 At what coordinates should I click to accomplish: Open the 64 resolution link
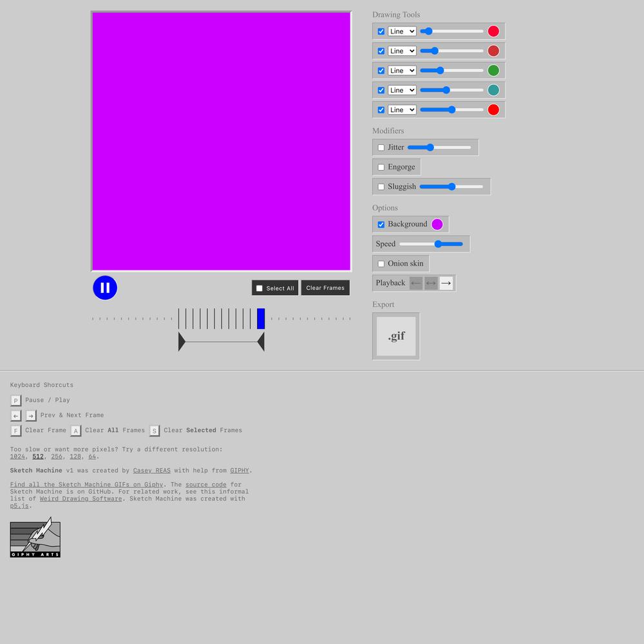click(x=92, y=457)
